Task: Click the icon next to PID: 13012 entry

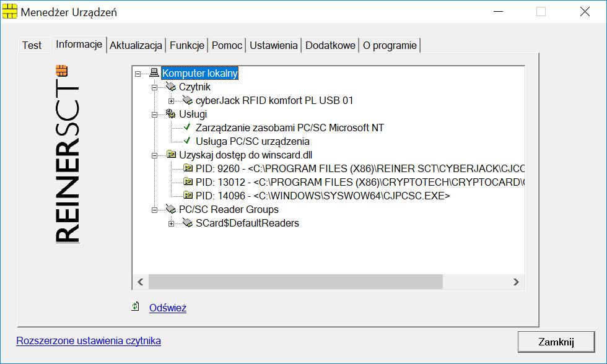Action: point(188,181)
